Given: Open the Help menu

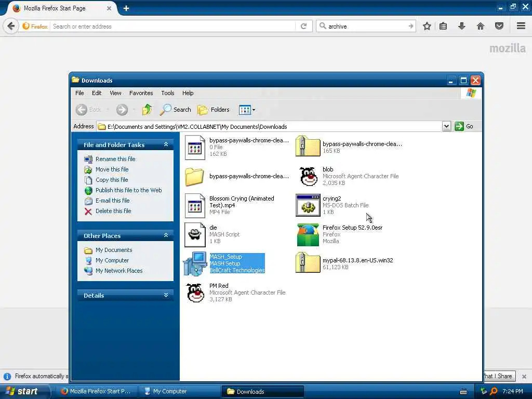Looking at the screenshot, I should pyautogui.click(x=188, y=93).
